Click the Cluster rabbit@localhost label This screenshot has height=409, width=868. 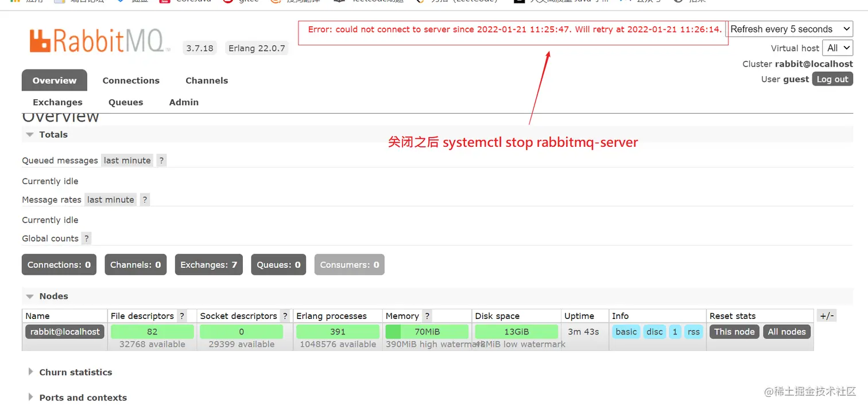(797, 64)
